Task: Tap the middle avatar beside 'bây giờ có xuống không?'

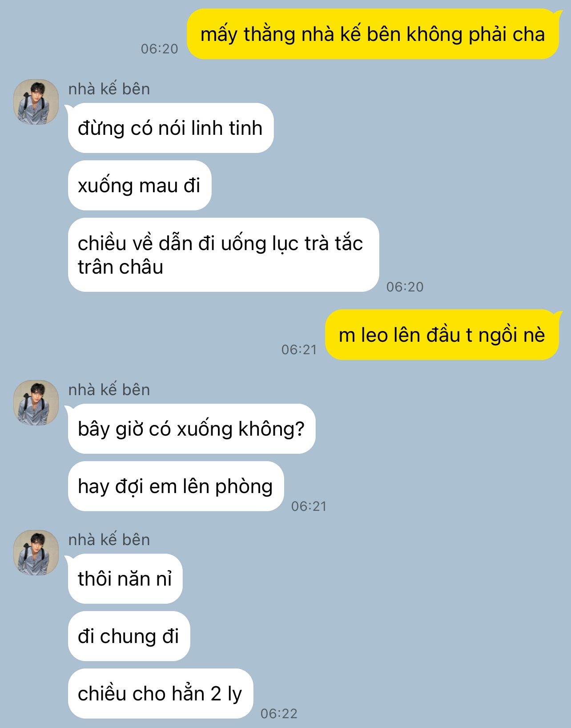Action: point(36,403)
